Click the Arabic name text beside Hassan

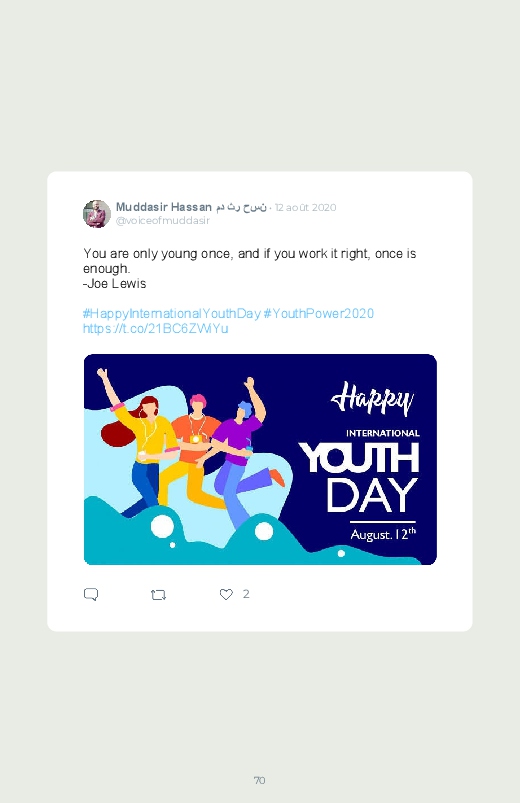click(x=241, y=207)
